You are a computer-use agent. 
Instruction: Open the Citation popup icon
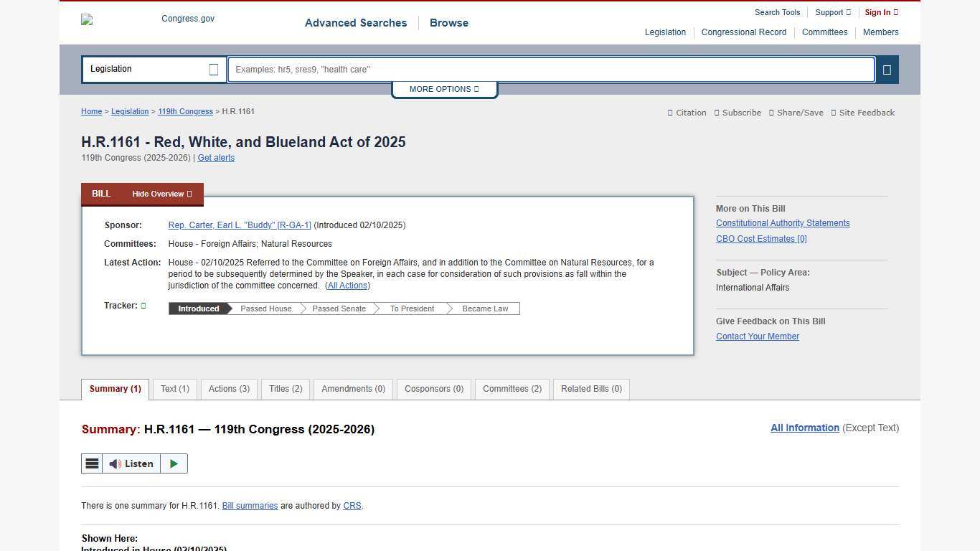click(x=669, y=113)
